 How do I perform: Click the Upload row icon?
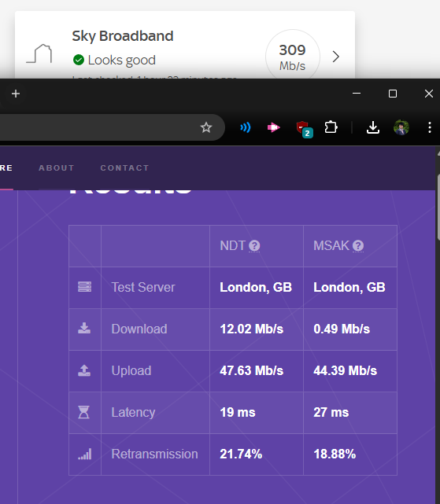84,370
